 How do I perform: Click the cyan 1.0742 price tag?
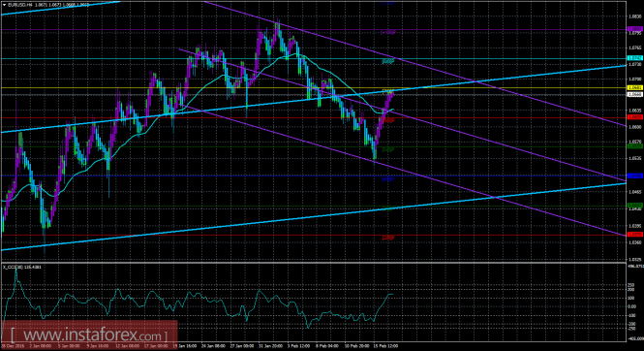(x=635, y=58)
